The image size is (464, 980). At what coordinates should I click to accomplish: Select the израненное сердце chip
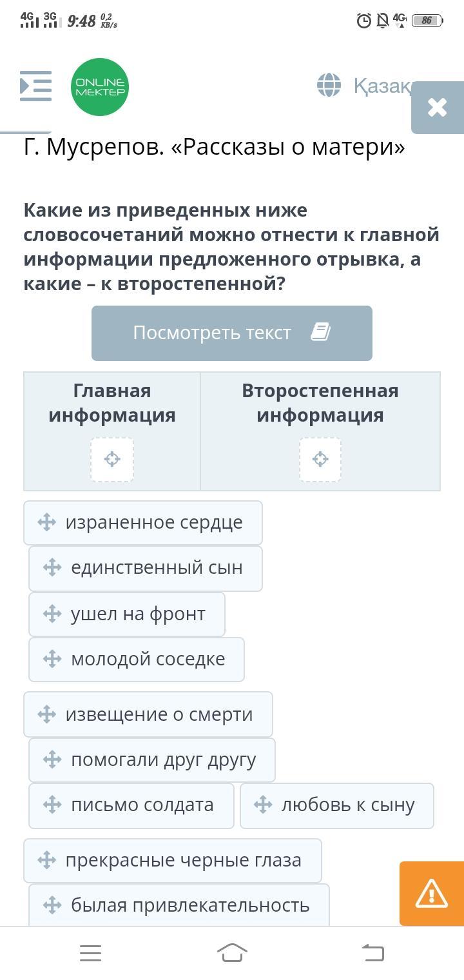[143, 522]
